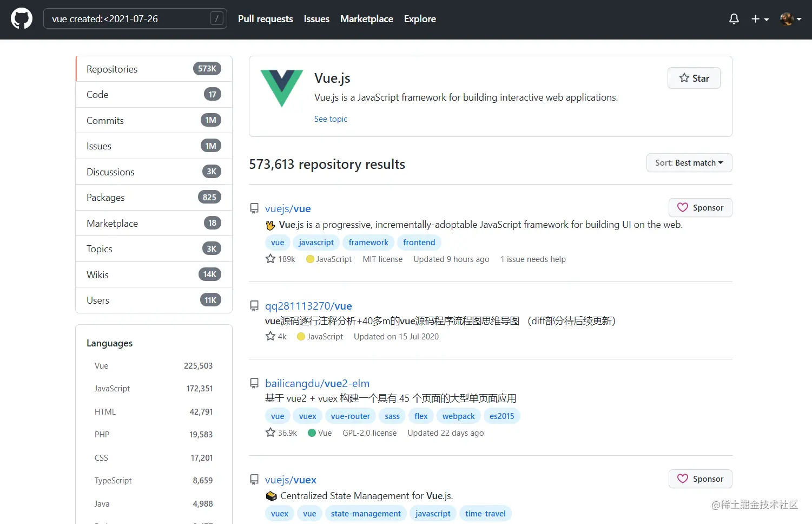The image size is (812, 524).
Task: Select the Issues filter in the sidebar
Action: [154, 146]
